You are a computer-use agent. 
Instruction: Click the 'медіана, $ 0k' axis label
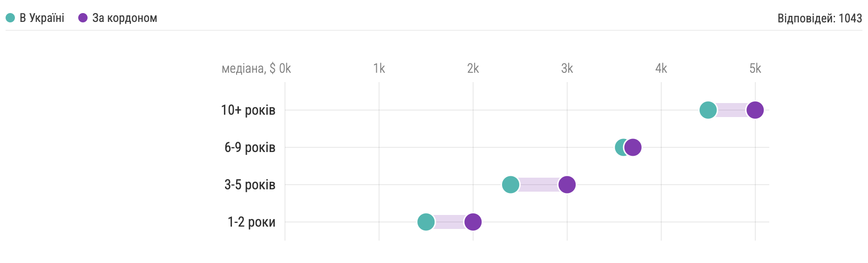[256, 69]
